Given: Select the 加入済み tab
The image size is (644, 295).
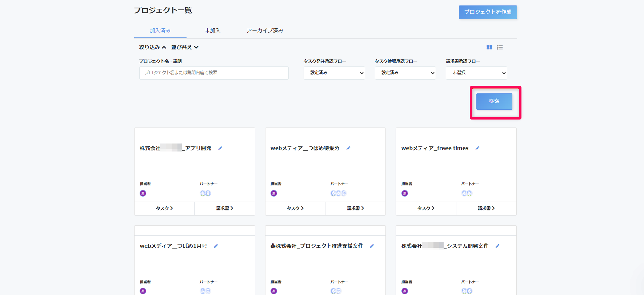Looking at the screenshot, I should tap(160, 31).
